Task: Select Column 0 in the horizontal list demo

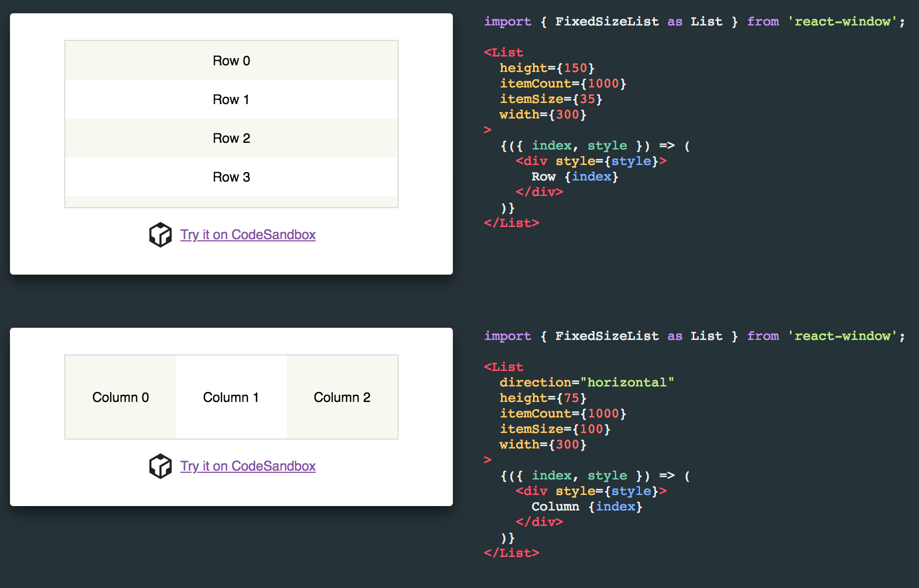Action: click(120, 397)
